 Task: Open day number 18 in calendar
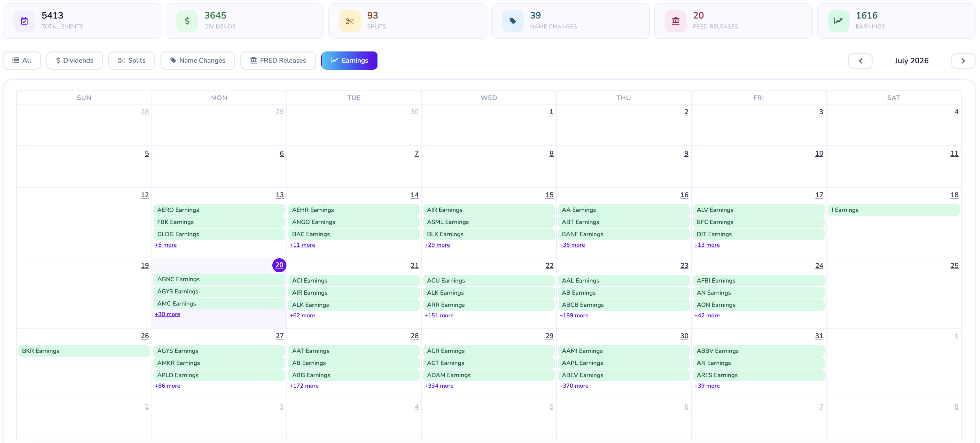[954, 195]
